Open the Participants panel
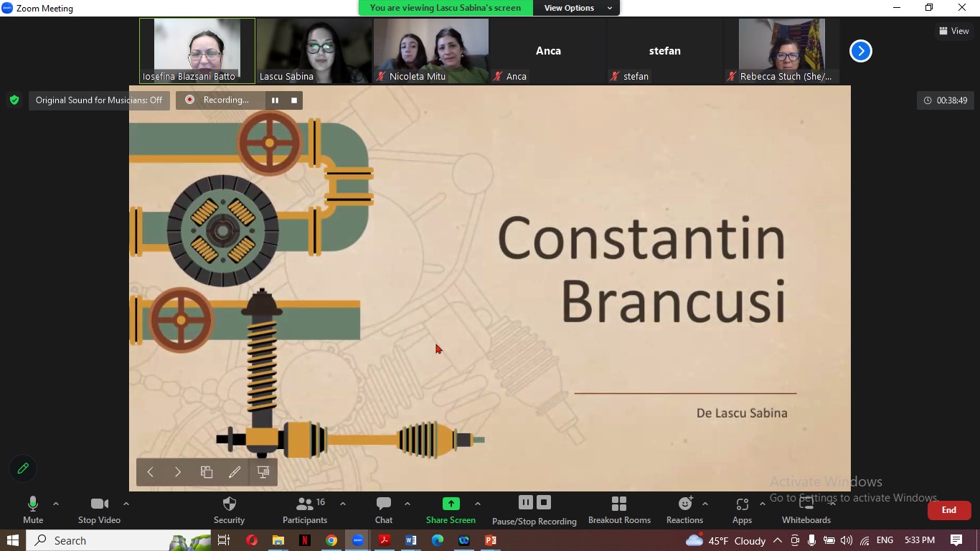The width and height of the screenshot is (980, 551). tap(305, 510)
